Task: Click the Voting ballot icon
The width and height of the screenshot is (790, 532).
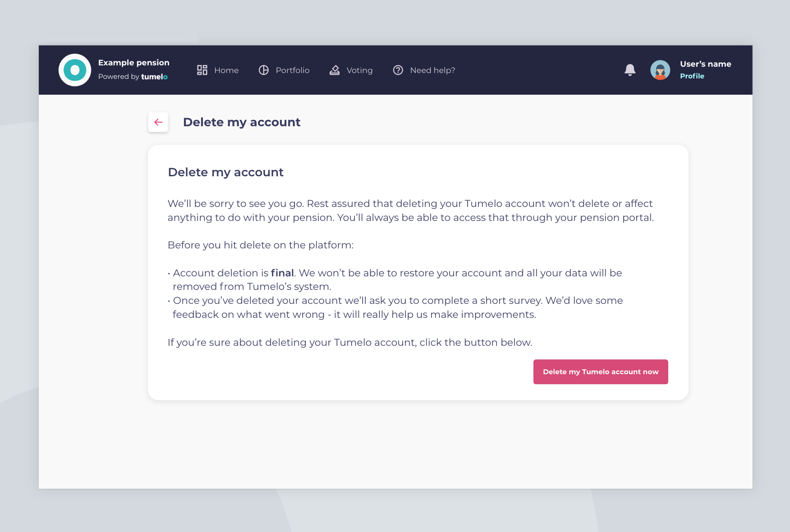Action: click(335, 70)
